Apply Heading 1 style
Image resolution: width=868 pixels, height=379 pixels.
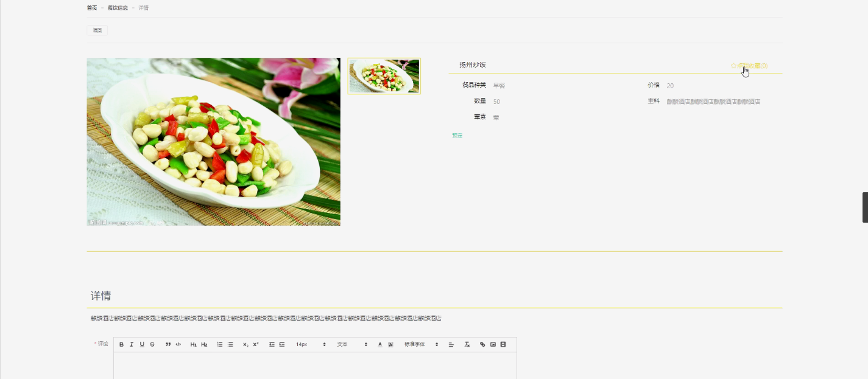[x=194, y=344]
